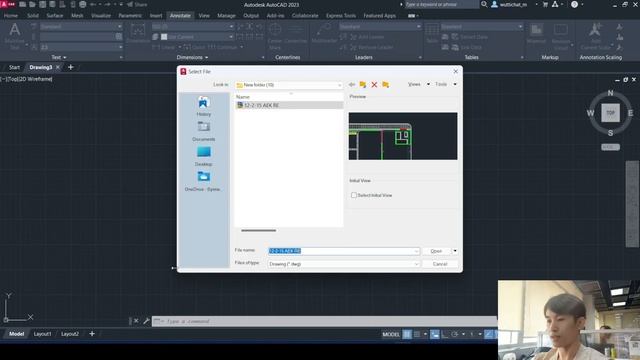Click the arrow beside the Open button
The width and height of the screenshot is (640, 360).
coord(455,251)
